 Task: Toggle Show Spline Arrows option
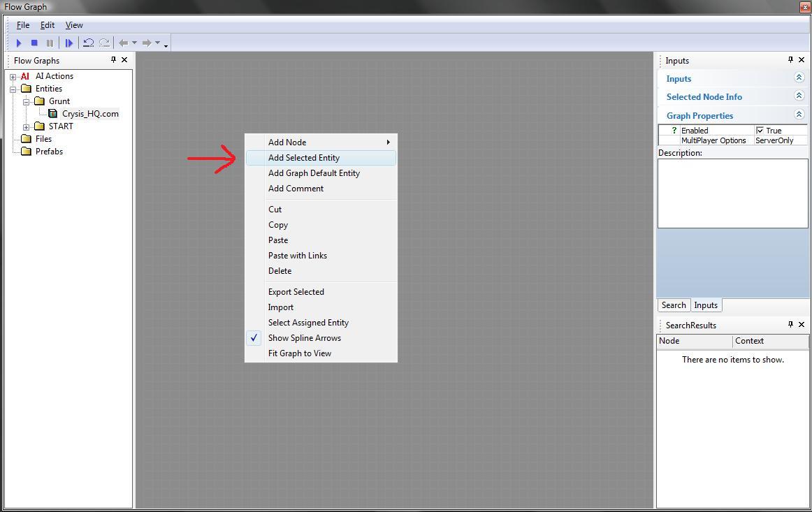coord(304,338)
